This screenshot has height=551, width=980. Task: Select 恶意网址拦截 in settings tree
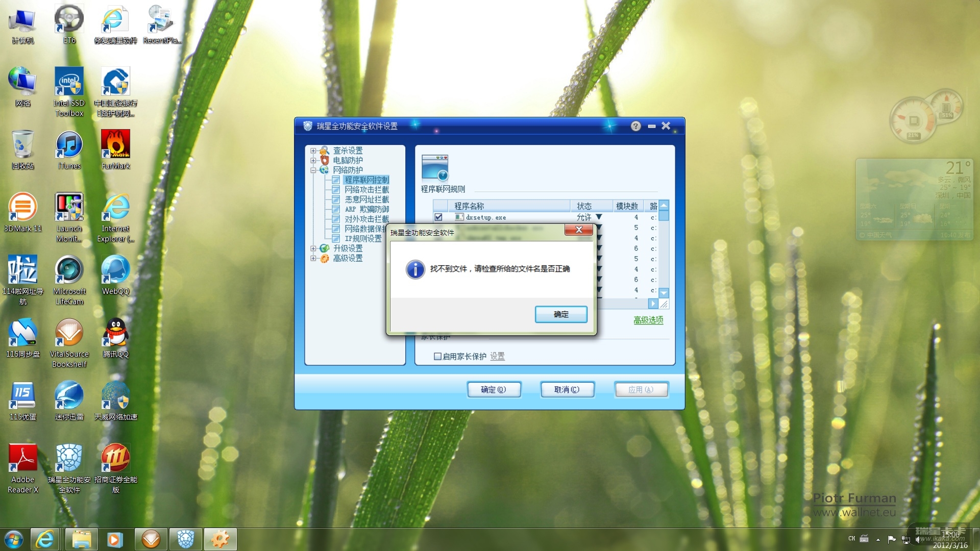366,199
